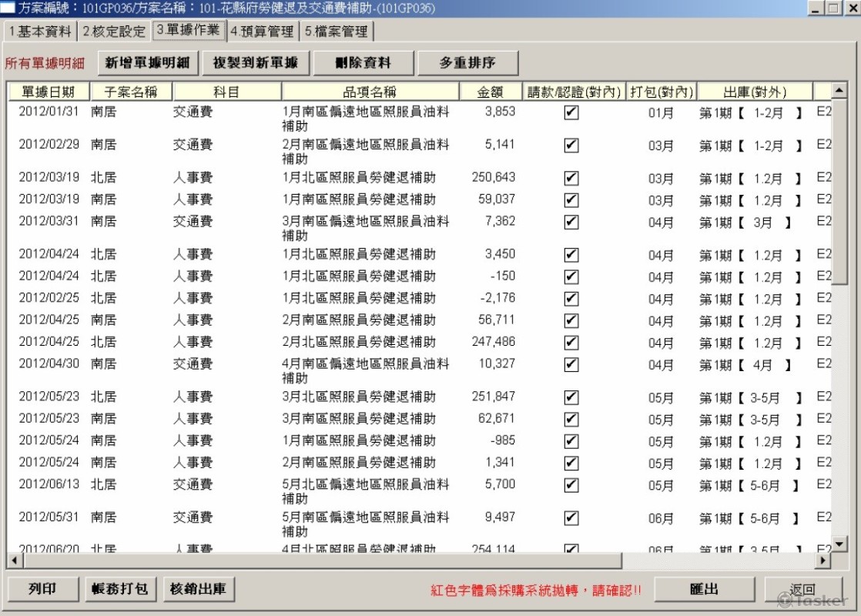Click horizontal scrollbar left arrow

pyautogui.click(x=13, y=560)
